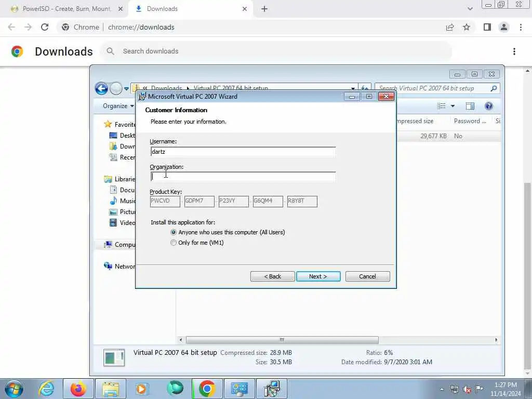The height and width of the screenshot is (399, 532).
Task: Open a new Chrome tab
Action: [x=264, y=9]
